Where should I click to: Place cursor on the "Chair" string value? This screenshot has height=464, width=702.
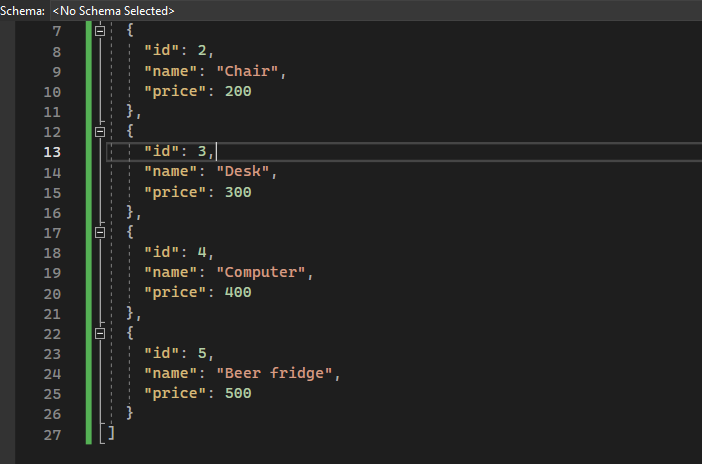248,71
